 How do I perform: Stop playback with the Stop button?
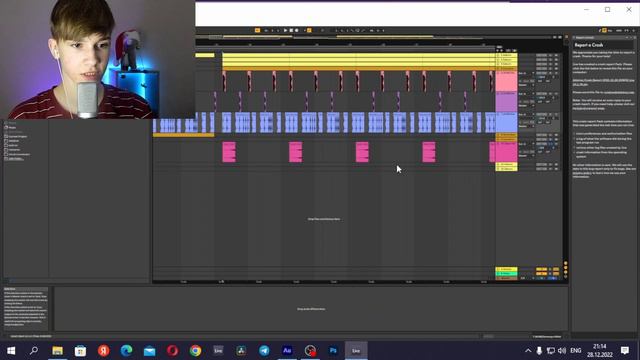coord(291,30)
